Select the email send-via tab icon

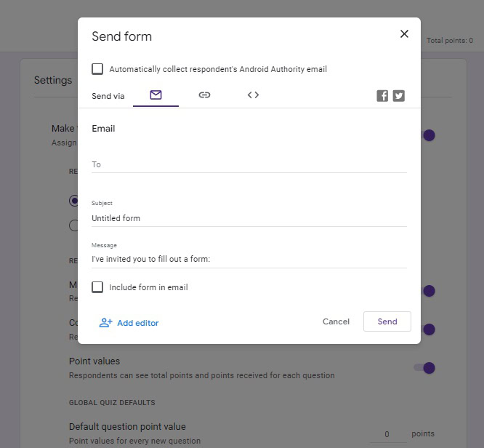156,95
